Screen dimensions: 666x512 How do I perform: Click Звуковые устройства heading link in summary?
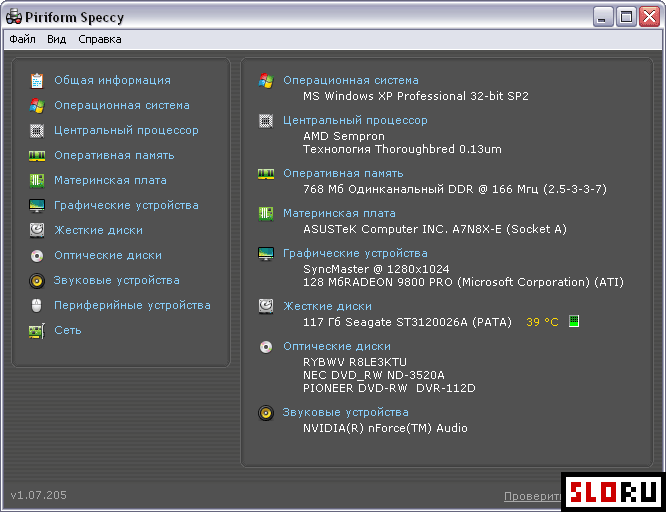pos(345,413)
